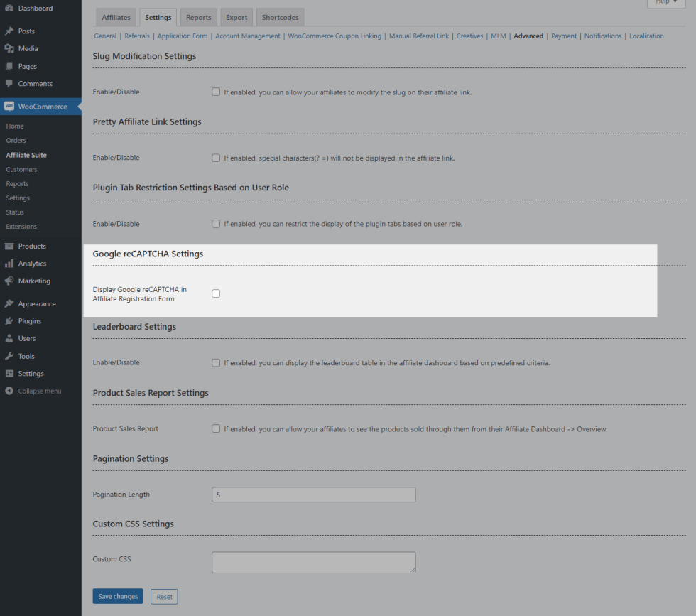
Task: Click the Pages icon in sidebar
Action: tap(9, 66)
